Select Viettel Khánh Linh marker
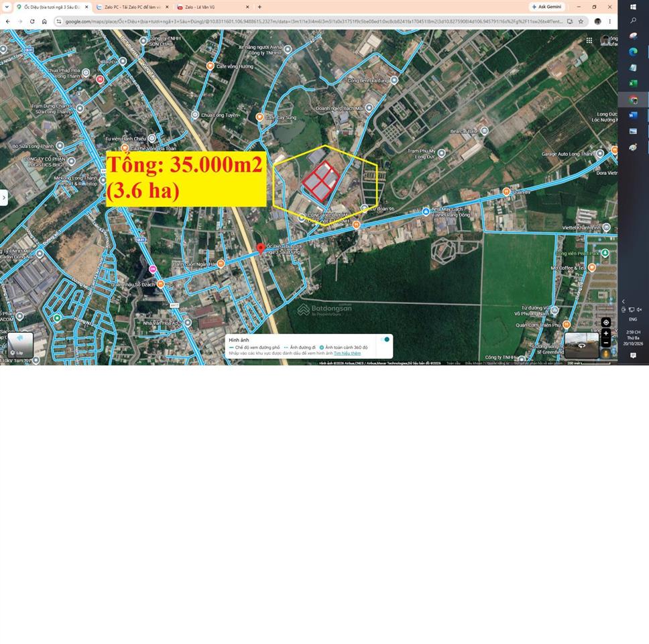Screen dimensions: 649x644 [607, 227]
